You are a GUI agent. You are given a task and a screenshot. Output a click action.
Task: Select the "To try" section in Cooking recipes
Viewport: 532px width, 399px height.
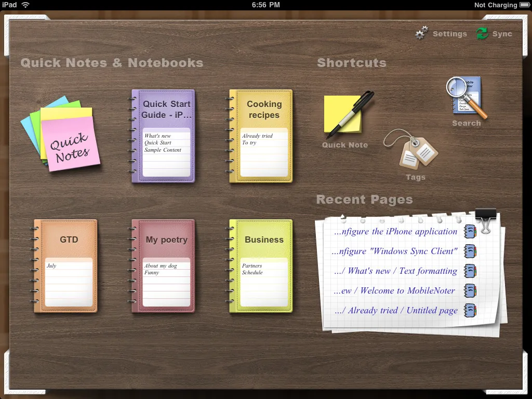click(x=249, y=143)
